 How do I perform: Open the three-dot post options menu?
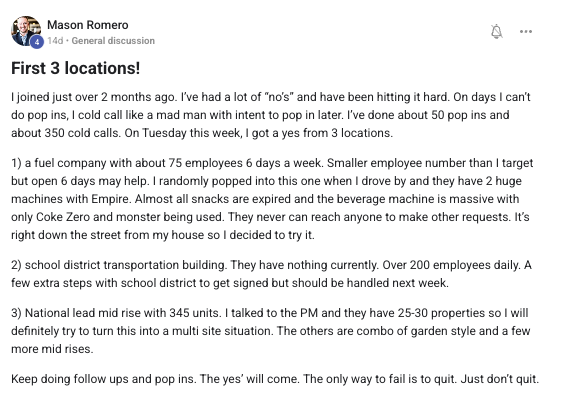pyautogui.click(x=526, y=32)
